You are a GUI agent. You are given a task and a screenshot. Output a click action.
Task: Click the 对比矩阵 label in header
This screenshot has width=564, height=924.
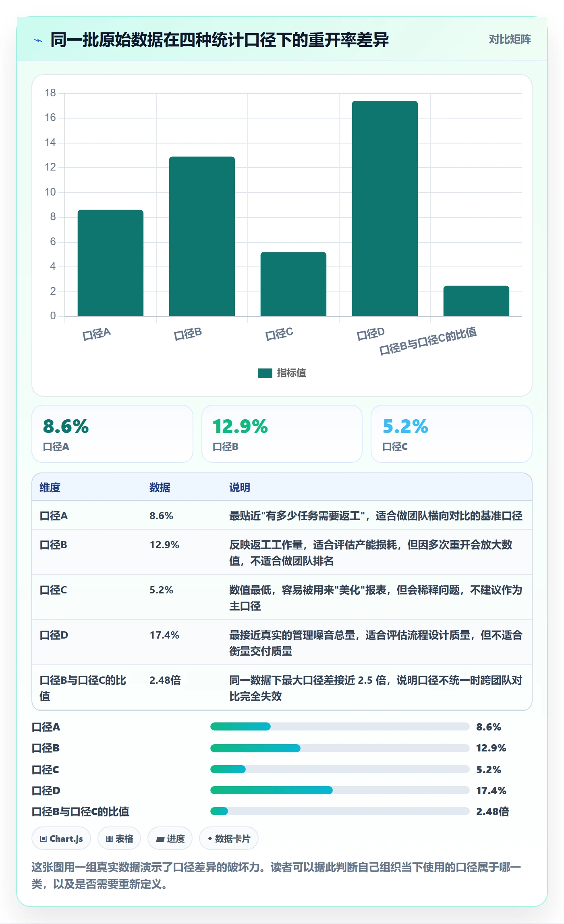coord(510,40)
